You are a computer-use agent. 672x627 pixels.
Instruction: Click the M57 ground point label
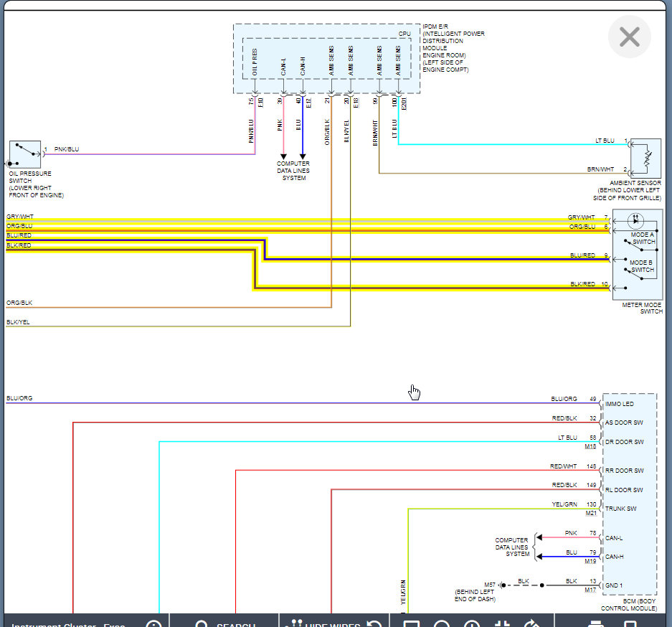pyautogui.click(x=489, y=585)
